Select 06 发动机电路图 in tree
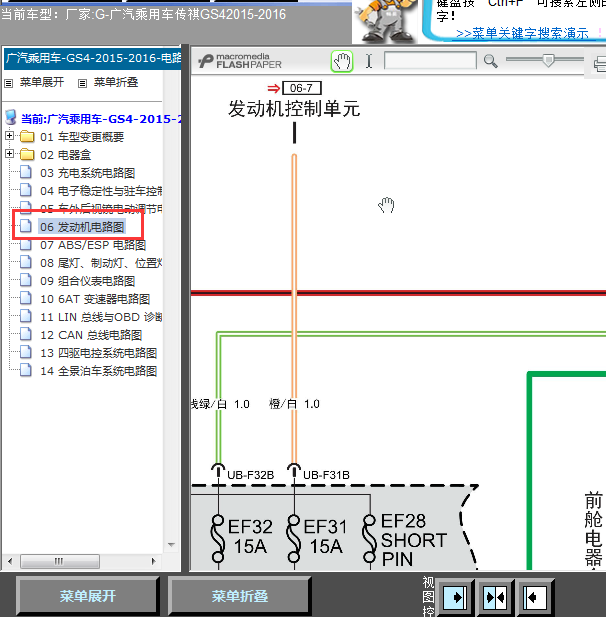The height and width of the screenshot is (617, 606). [82, 227]
